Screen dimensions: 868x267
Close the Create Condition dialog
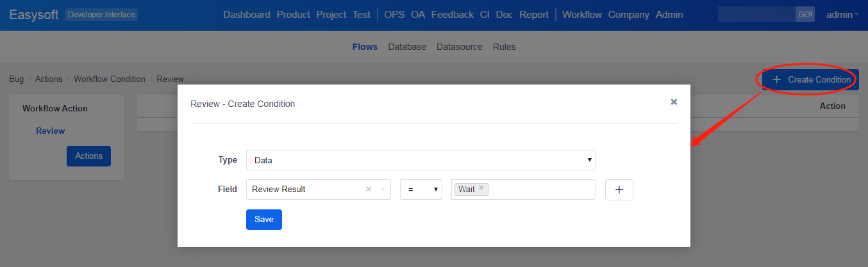coord(674,102)
